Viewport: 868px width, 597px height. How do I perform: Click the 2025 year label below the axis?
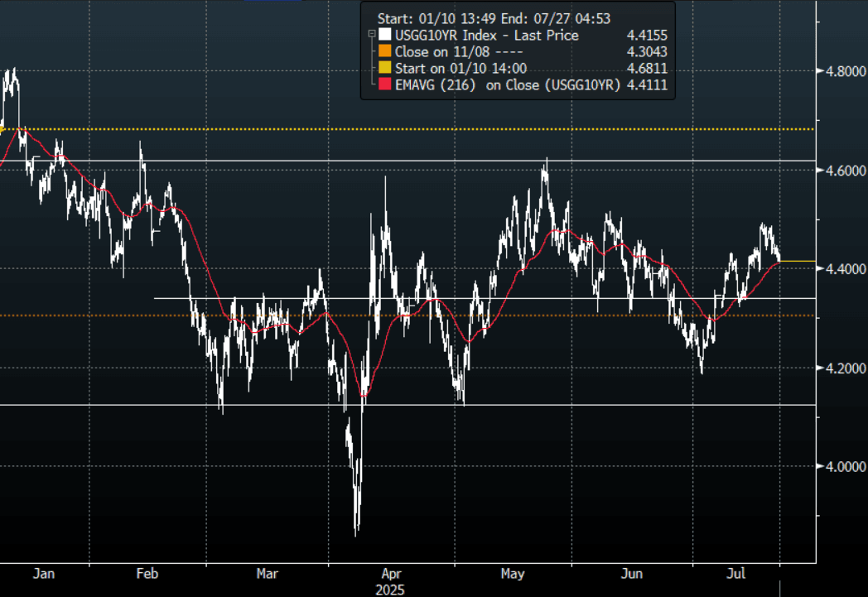click(389, 589)
